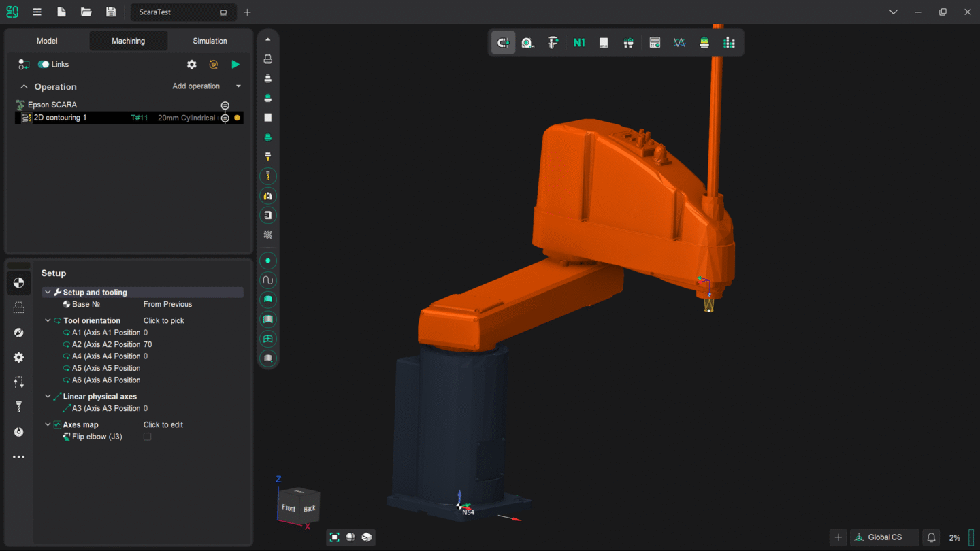
Task: Collapse the Setup and tooling group
Action: click(48, 292)
